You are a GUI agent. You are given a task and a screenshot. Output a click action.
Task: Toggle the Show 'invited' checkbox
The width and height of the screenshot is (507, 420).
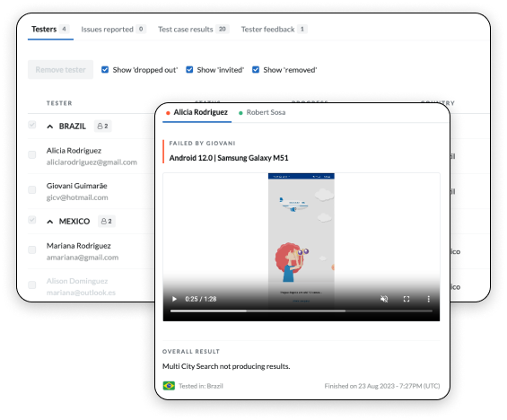click(189, 69)
